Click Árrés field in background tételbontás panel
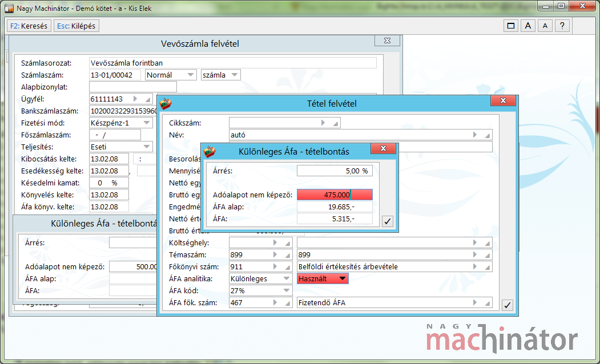600x364 pixels. (x=133, y=242)
